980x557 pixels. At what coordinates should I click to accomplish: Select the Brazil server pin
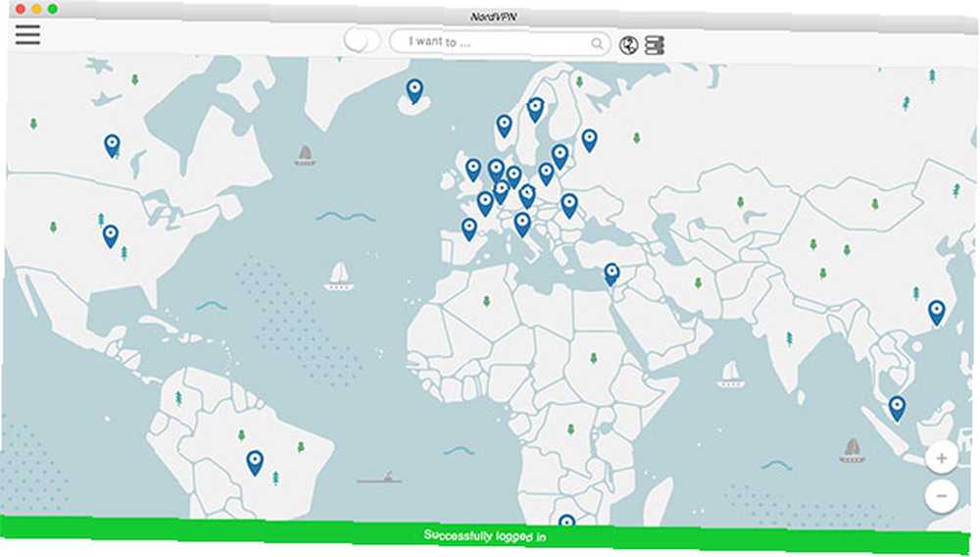(x=255, y=463)
